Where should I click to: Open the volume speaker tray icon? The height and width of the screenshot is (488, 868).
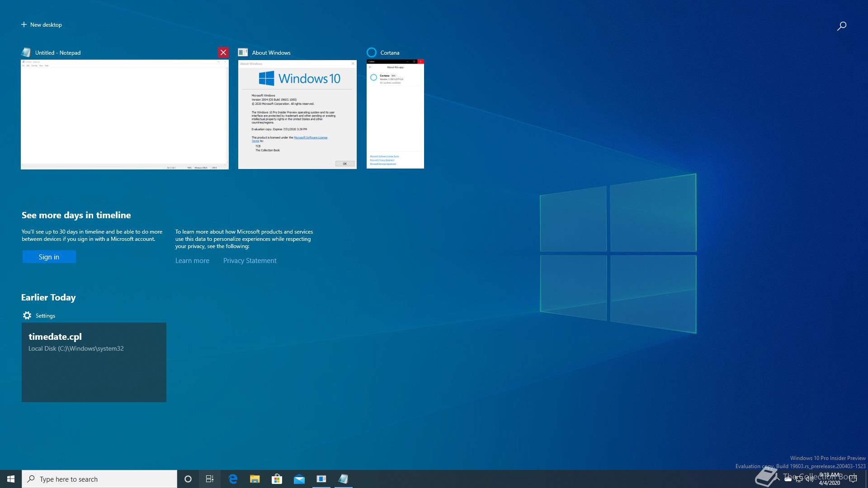click(809, 479)
